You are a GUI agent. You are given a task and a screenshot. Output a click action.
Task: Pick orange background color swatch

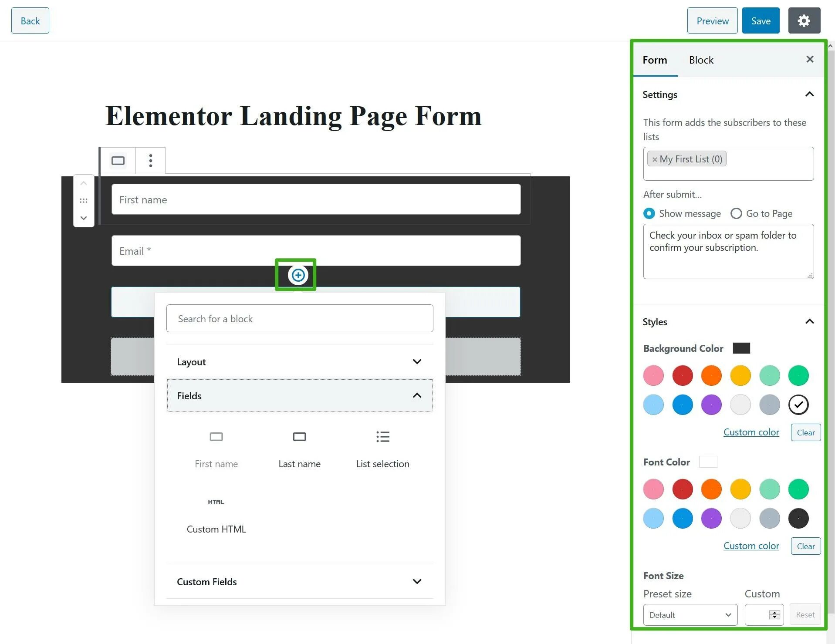(711, 375)
